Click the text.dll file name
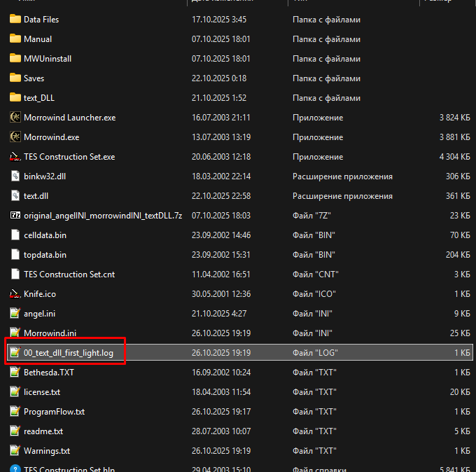Viewport: 476px width, 472px height. pos(36,196)
